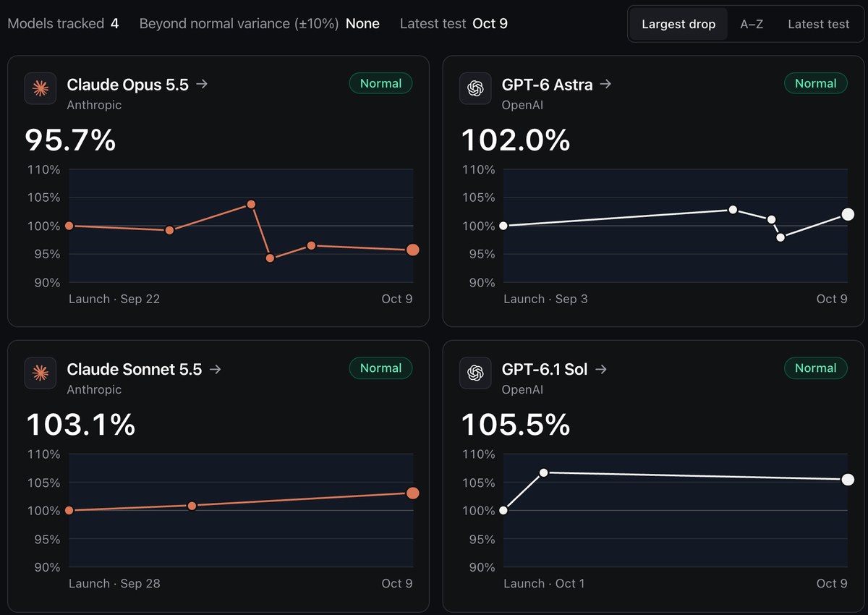Click the OpenAI logo on GPT-6.1 Sol card
This screenshot has height=615, width=868.
pyautogui.click(x=475, y=373)
